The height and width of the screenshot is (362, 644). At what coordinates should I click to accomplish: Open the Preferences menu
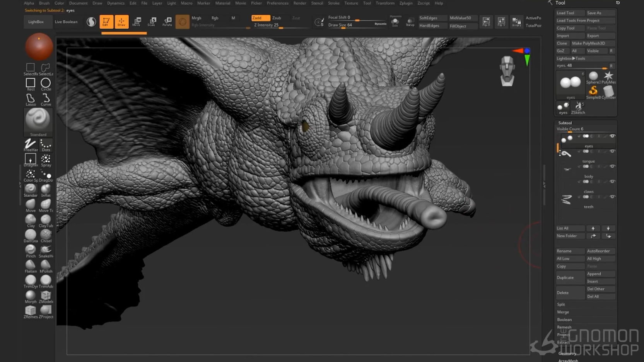[277, 3]
